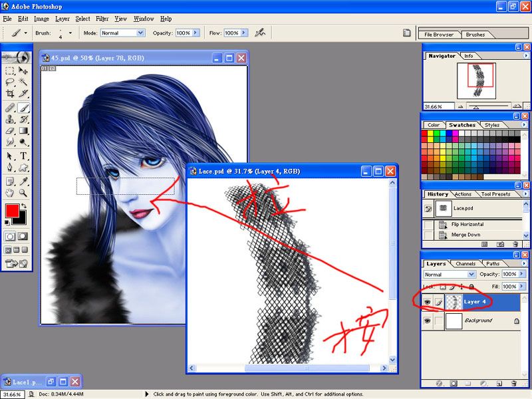Pick the History Brush tool
The width and height of the screenshot is (532, 399).
click(x=23, y=119)
